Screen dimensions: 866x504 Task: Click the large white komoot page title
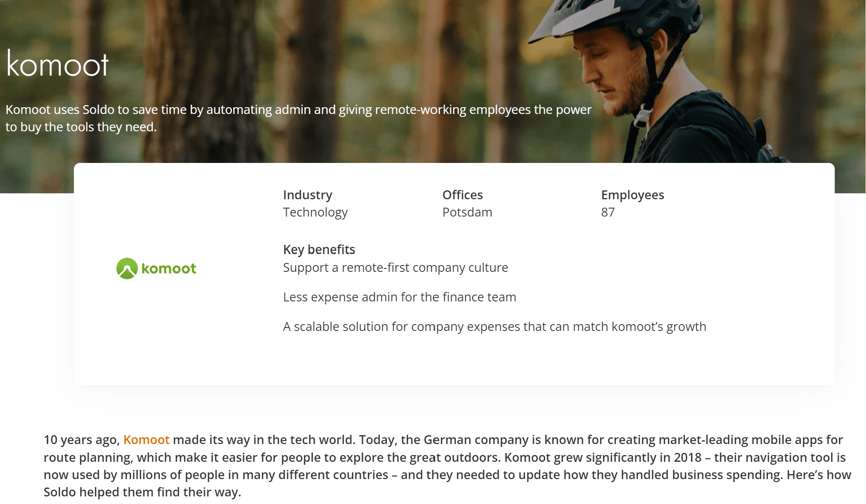coord(58,65)
